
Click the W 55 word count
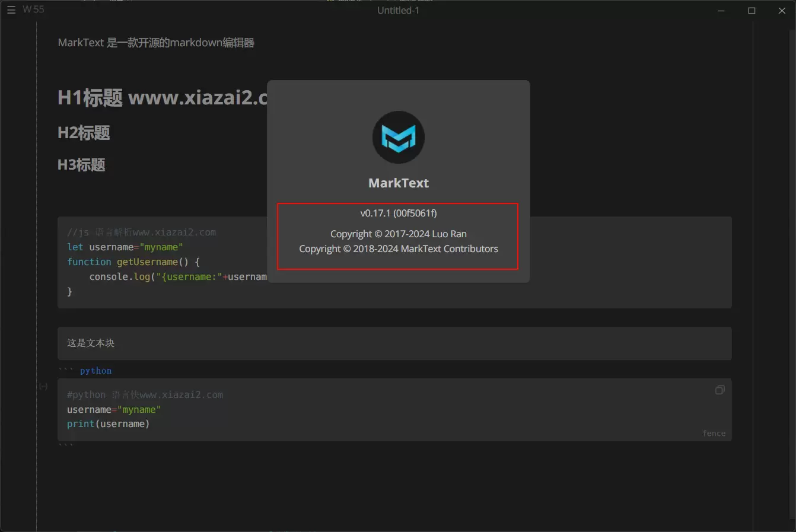coord(33,9)
